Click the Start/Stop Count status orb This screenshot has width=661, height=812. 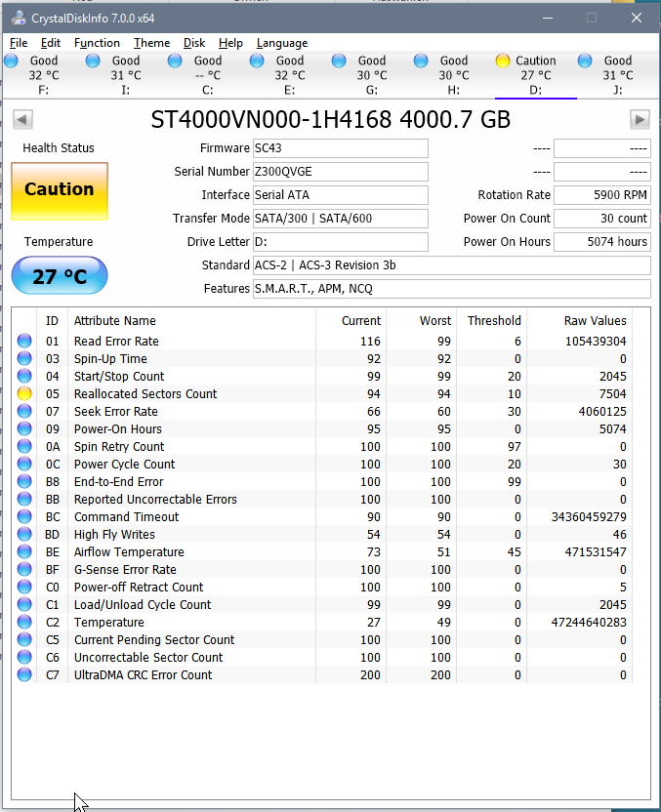click(24, 376)
